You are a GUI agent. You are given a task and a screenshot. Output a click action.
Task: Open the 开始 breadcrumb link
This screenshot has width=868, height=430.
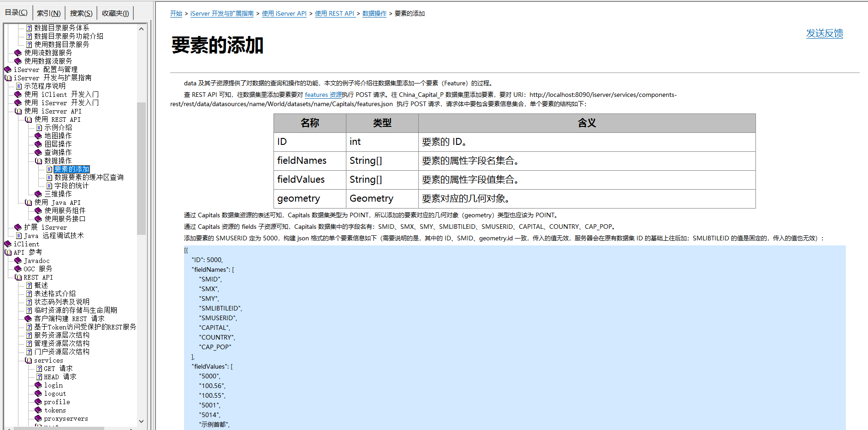pyautogui.click(x=176, y=14)
